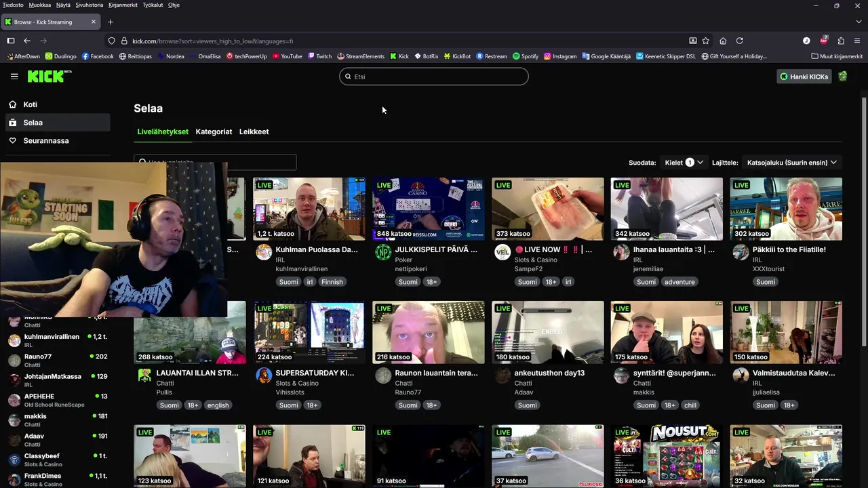Click Rauno77 channel avatar in grid
868x488 pixels.
pos(383,375)
